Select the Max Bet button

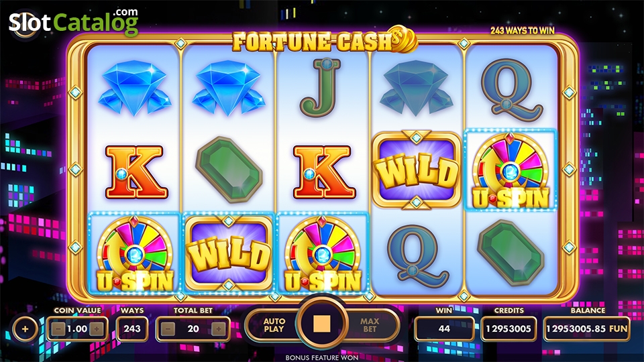370,325
